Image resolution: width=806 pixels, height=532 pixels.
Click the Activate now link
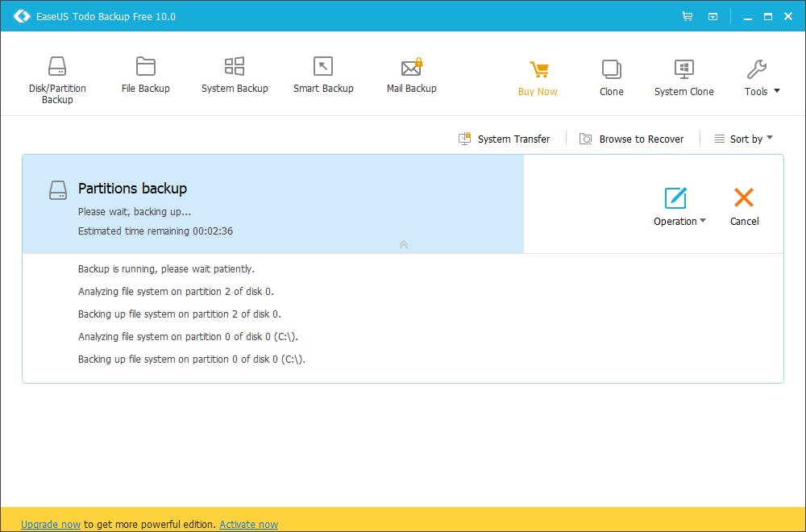tap(249, 524)
